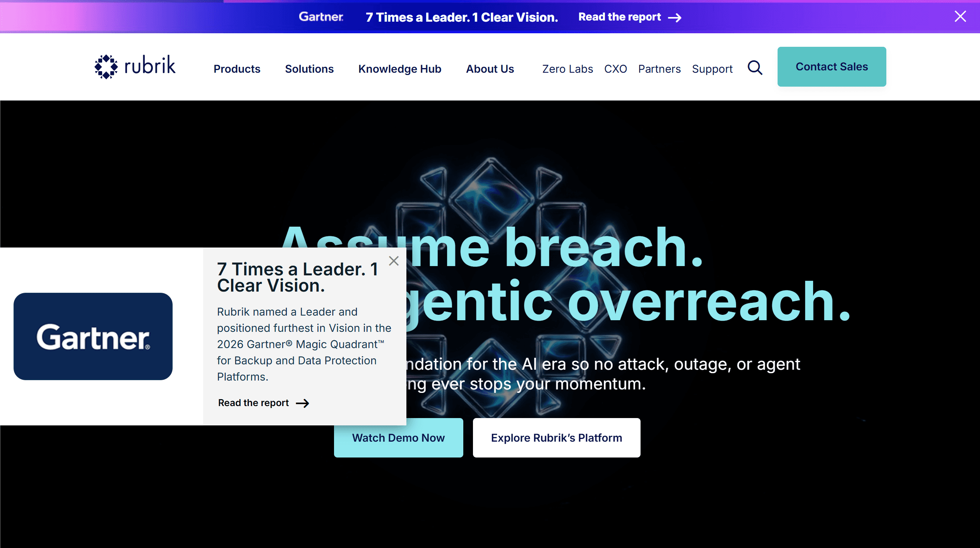
Task: Click the hero headline "Assume breach."
Action: 492,247
